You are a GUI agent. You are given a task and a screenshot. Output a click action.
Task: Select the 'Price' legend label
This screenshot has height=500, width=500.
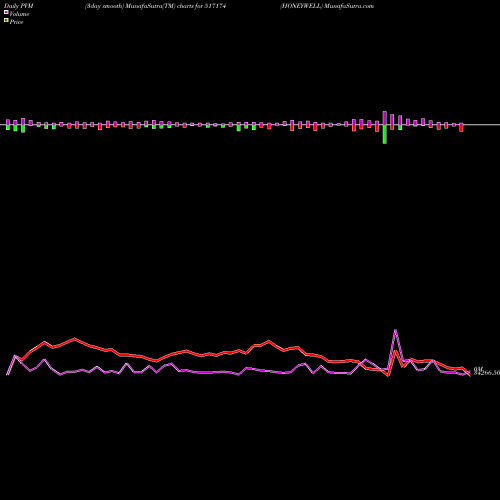coord(16,22)
